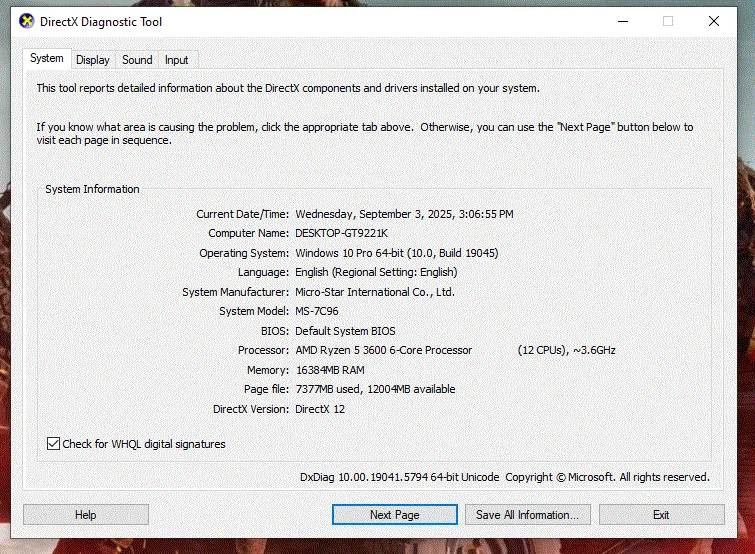Go to Next Page
The width and height of the screenshot is (755, 554).
(x=394, y=515)
